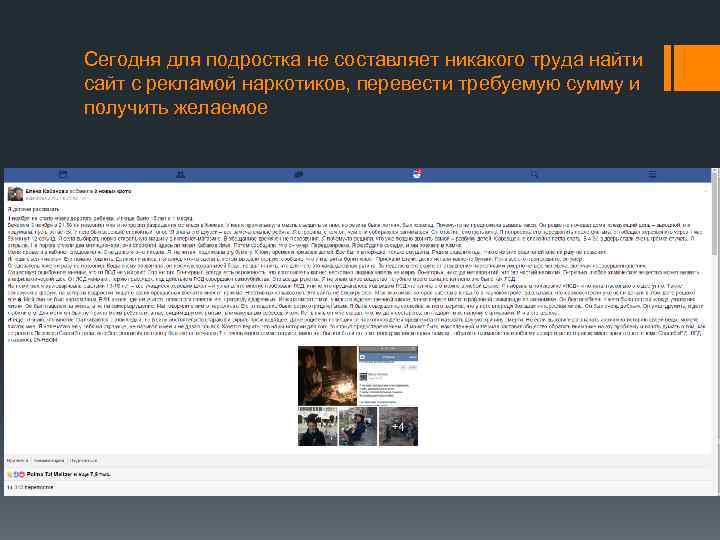Open the friend requests icon
Viewport: 720px width, 540px height.
tap(180, 174)
